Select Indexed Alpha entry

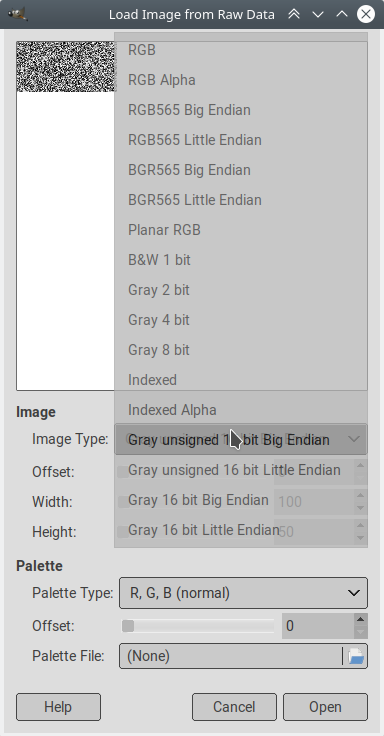coord(240,410)
